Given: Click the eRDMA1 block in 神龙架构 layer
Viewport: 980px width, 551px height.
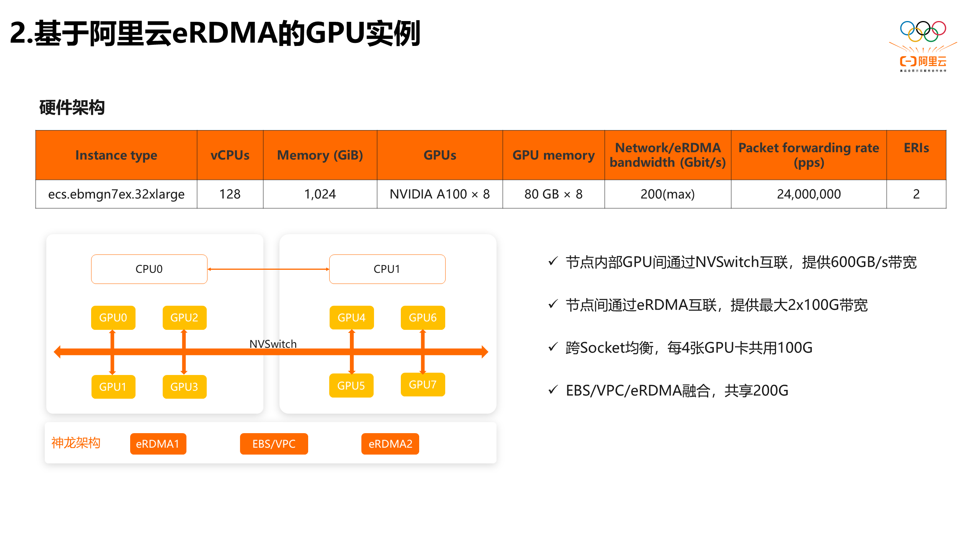Looking at the screenshot, I should coord(158,444).
